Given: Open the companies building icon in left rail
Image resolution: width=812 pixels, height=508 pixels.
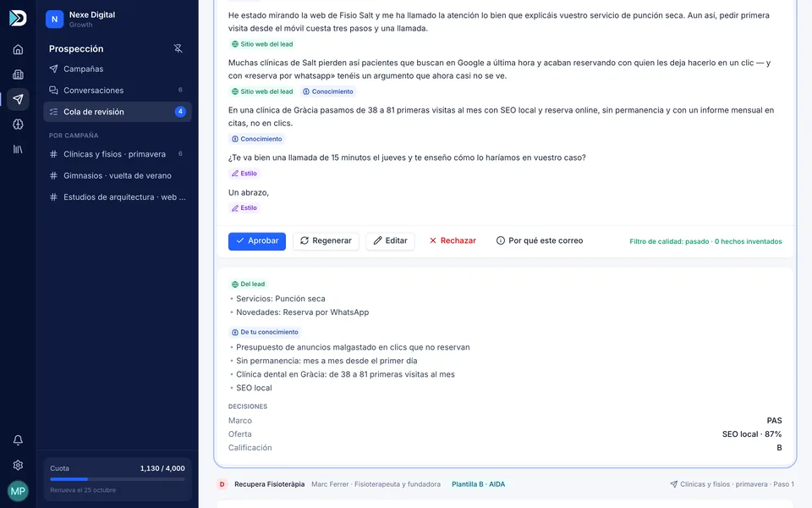Looking at the screenshot, I should coord(18,75).
